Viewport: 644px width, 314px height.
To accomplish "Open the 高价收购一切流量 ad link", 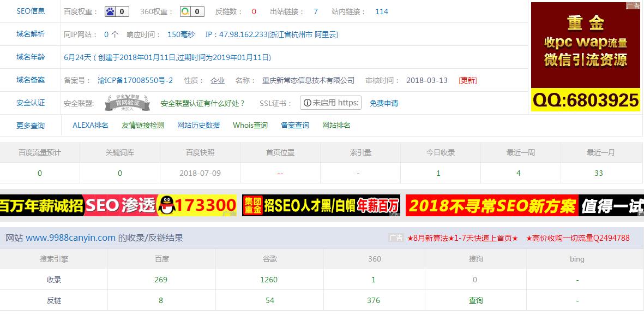I will point(577,238).
